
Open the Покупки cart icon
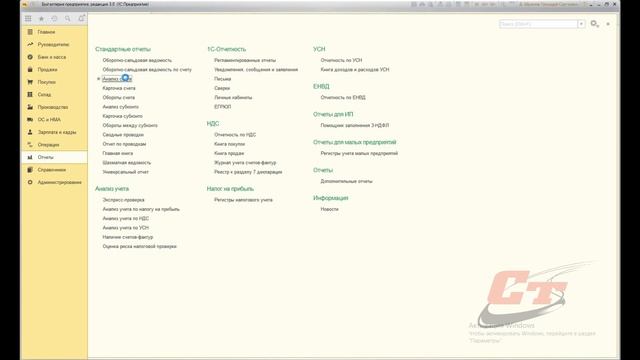point(30,82)
